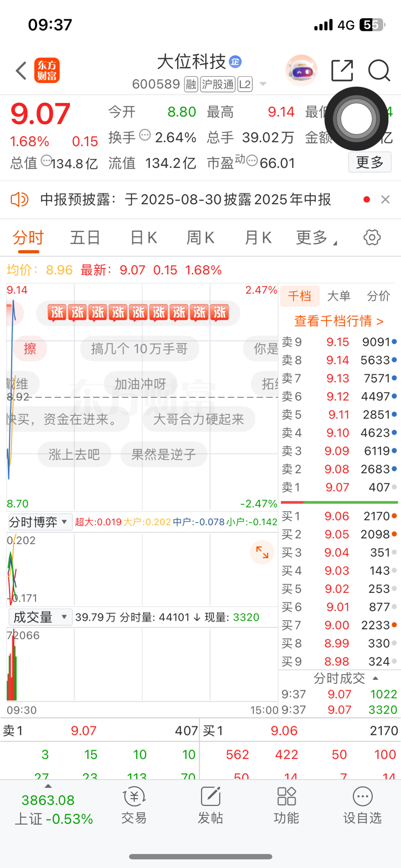Tap the blue 企 verified badge
The width and height of the screenshot is (401, 868).
pyautogui.click(x=235, y=62)
